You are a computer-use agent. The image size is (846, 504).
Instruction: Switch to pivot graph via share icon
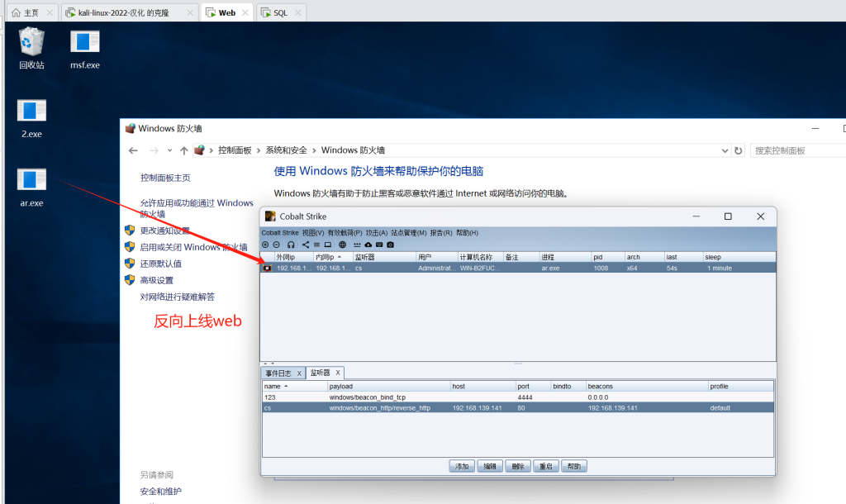[306, 245]
